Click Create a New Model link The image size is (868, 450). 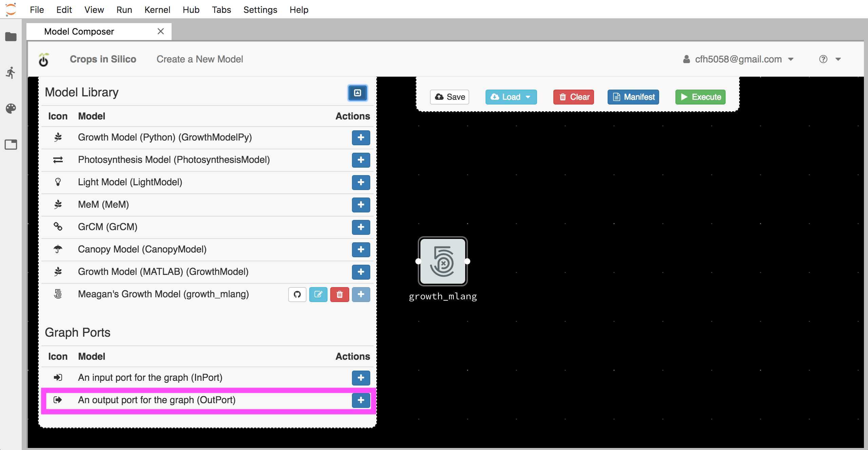200,59
